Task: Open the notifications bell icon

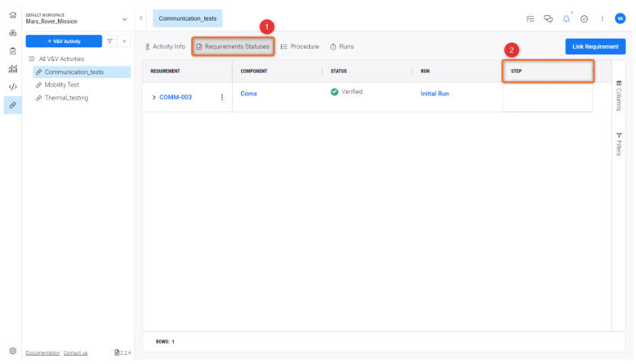Action: click(566, 18)
